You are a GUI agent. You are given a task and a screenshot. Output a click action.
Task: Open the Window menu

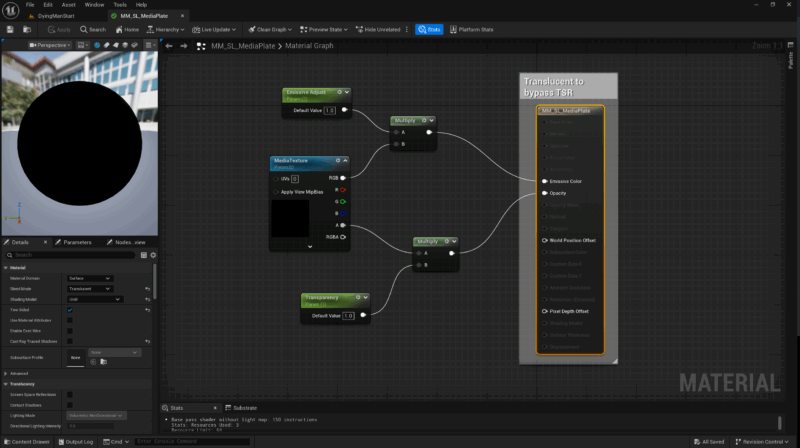tap(93, 5)
